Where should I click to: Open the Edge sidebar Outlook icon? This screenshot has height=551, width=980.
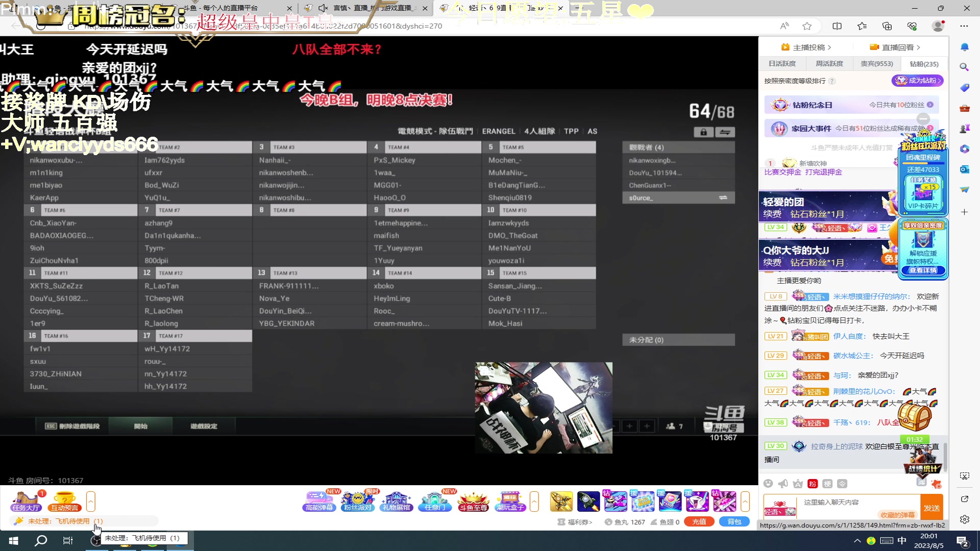(964, 169)
